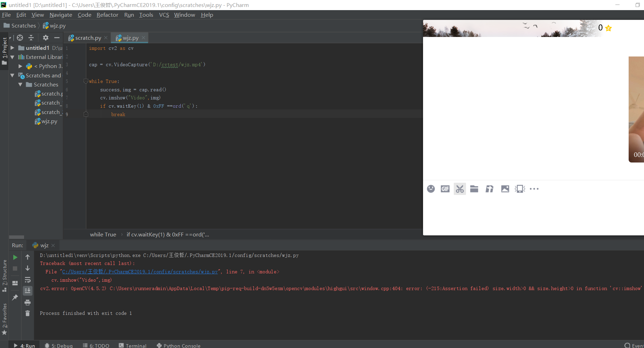644x348 pixels.
Task: Open the File menu
Action: pos(6,15)
